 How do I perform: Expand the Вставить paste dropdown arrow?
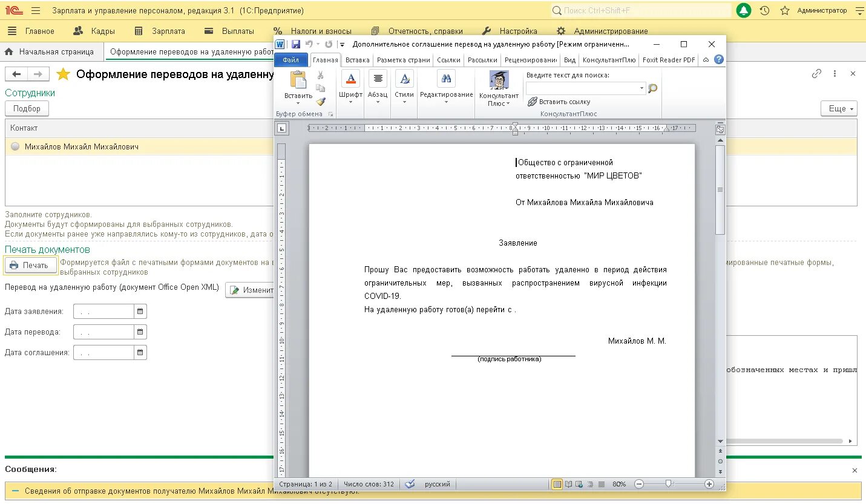pyautogui.click(x=298, y=103)
